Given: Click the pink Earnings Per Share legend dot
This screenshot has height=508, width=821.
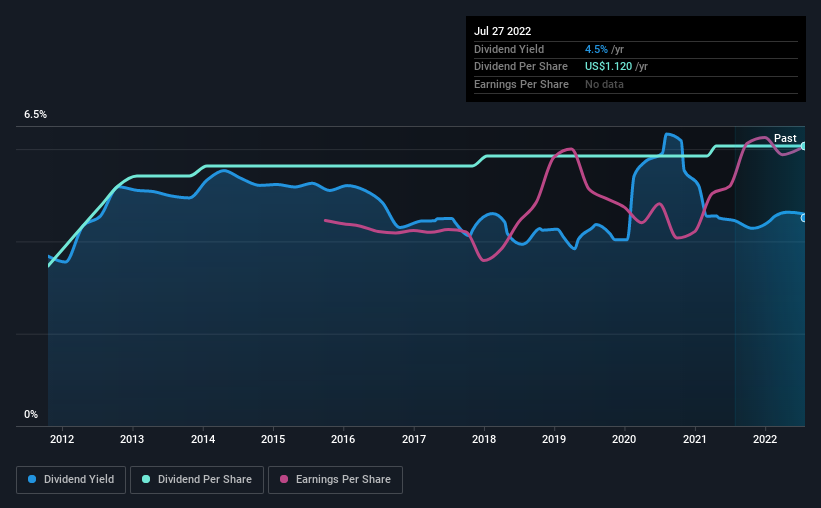Looking at the screenshot, I should point(284,479).
